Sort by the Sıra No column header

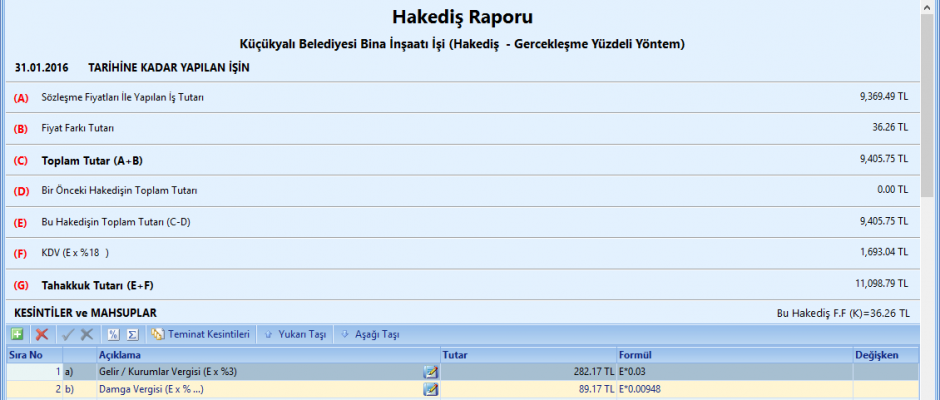27,354
